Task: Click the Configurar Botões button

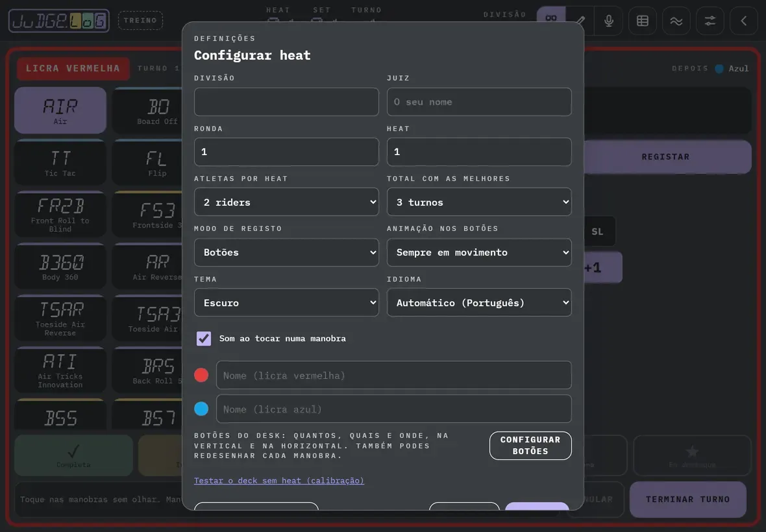Action: tap(530, 446)
